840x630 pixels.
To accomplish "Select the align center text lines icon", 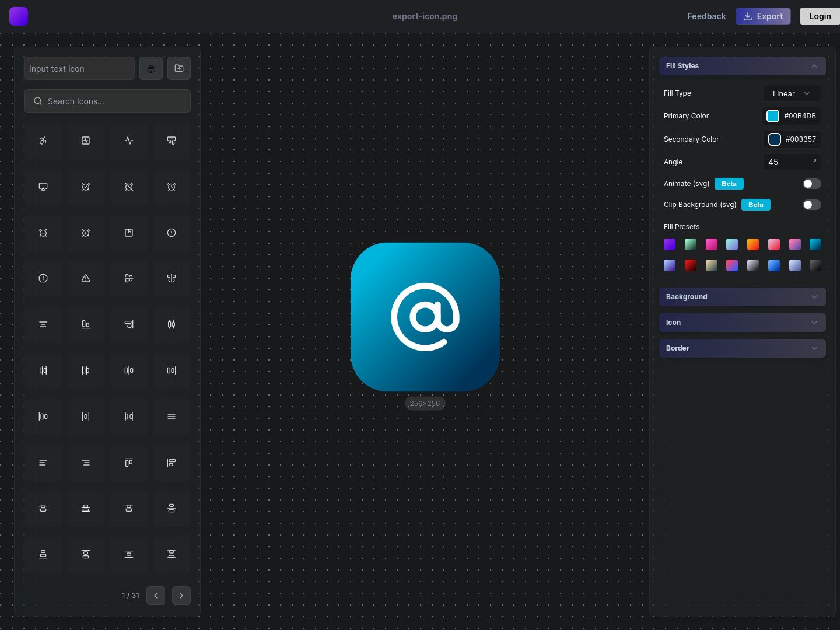I will [x=43, y=324].
